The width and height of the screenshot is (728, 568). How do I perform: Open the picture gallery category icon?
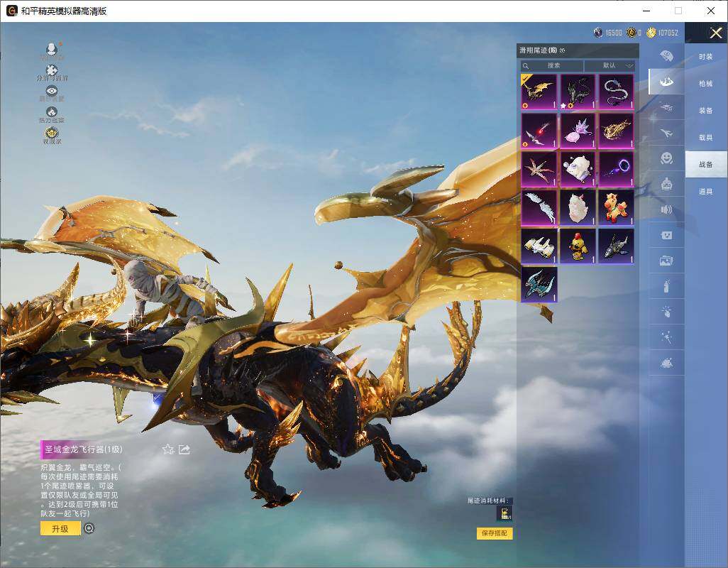click(x=667, y=261)
